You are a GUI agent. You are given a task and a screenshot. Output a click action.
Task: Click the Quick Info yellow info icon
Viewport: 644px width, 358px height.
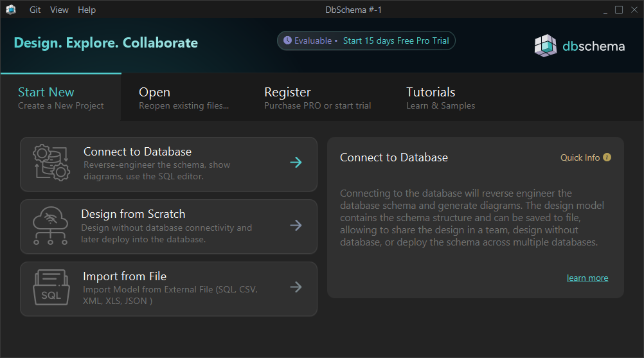607,157
